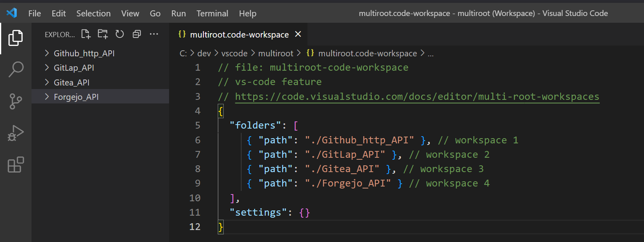644x242 pixels.
Task: Select the Gitea_API folder
Action: click(100, 82)
